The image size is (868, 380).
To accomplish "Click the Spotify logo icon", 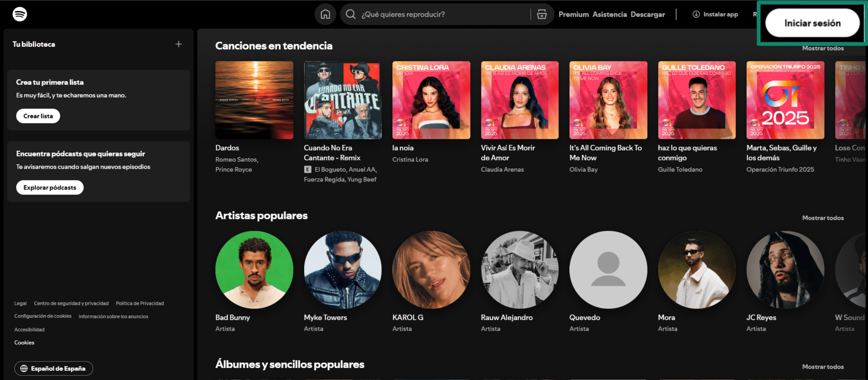I will click(x=20, y=14).
